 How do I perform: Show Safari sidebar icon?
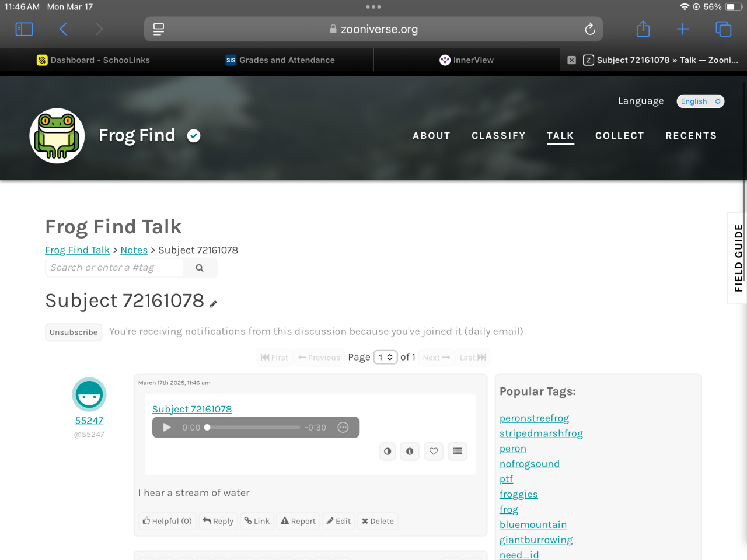point(24,29)
